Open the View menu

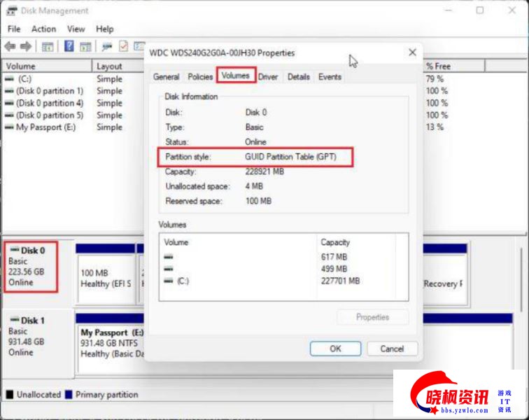point(76,29)
